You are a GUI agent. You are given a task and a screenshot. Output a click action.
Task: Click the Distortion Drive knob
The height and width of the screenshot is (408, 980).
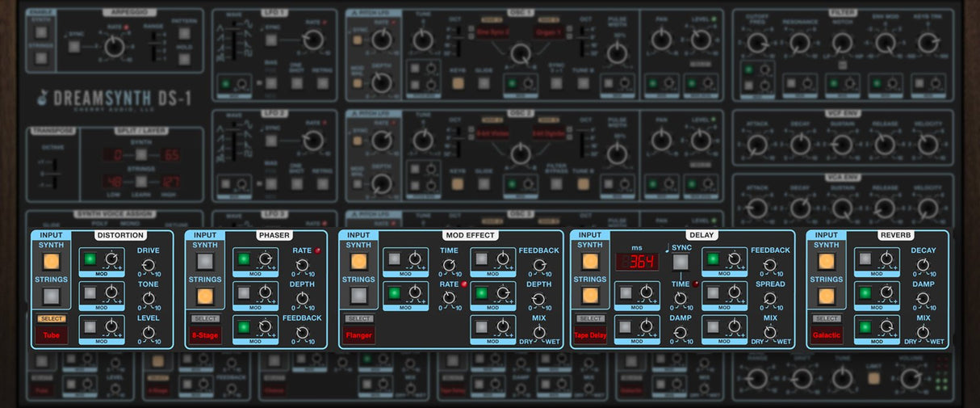[149, 265]
